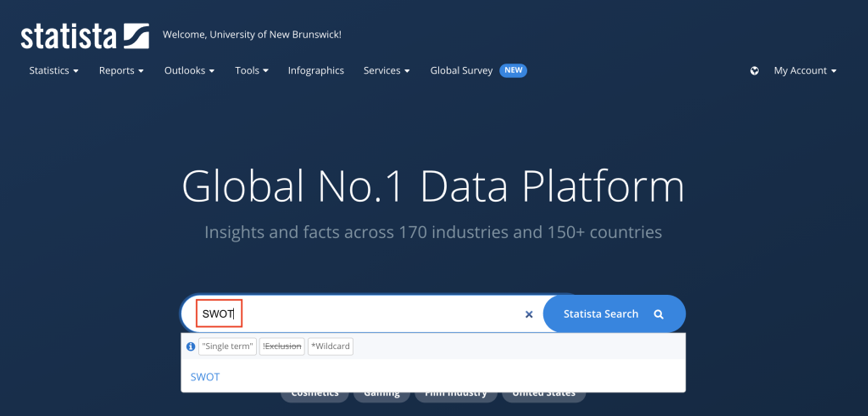Screen dimensions: 868x416
Task: Open the Tools dropdown menu
Action: (251, 71)
